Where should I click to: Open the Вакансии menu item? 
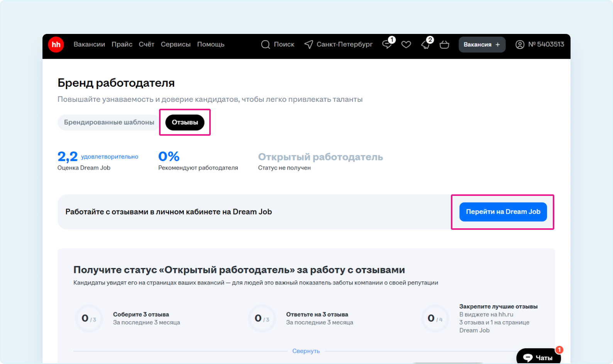click(x=89, y=45)
